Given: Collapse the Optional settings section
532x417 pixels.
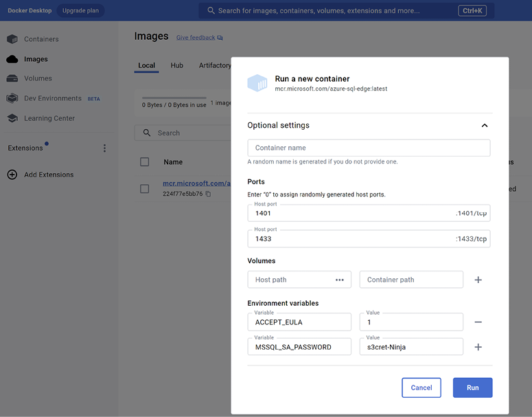Looking at the screenshot, I should (x=485, y=125).
